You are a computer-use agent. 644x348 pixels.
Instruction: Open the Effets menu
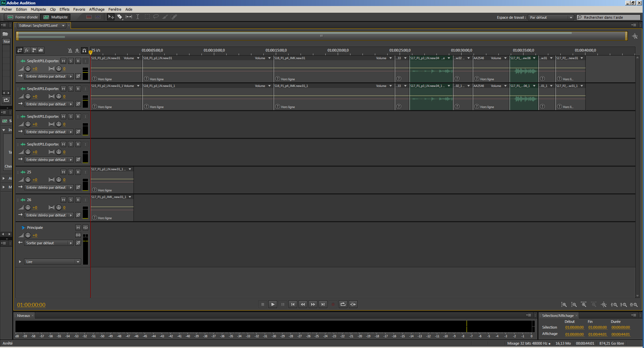click(64, 9)
